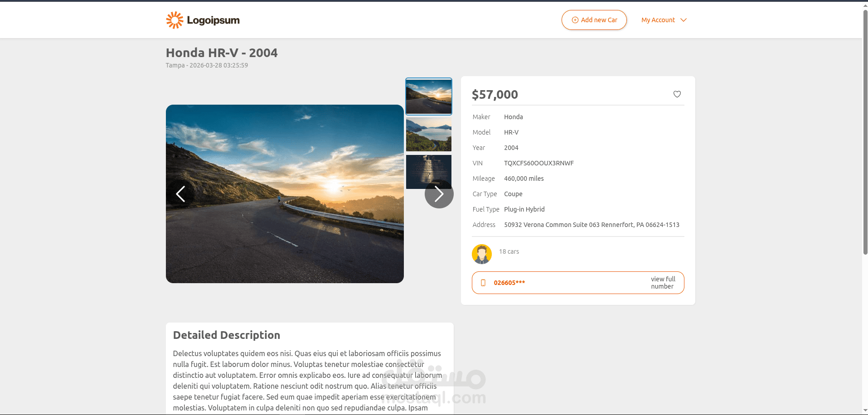
Task: Select the first road sunset thumbnail
Action: [x=428, y=96]
